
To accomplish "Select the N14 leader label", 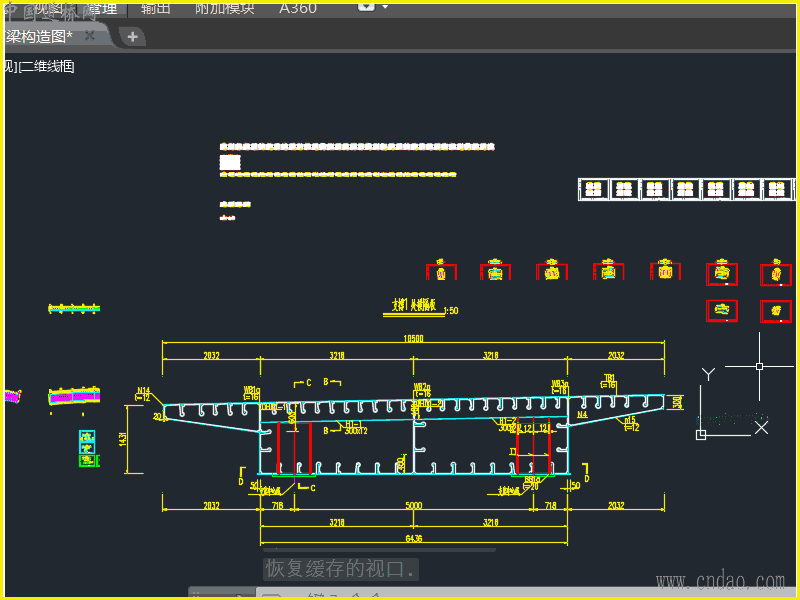I will click(143, 391).
